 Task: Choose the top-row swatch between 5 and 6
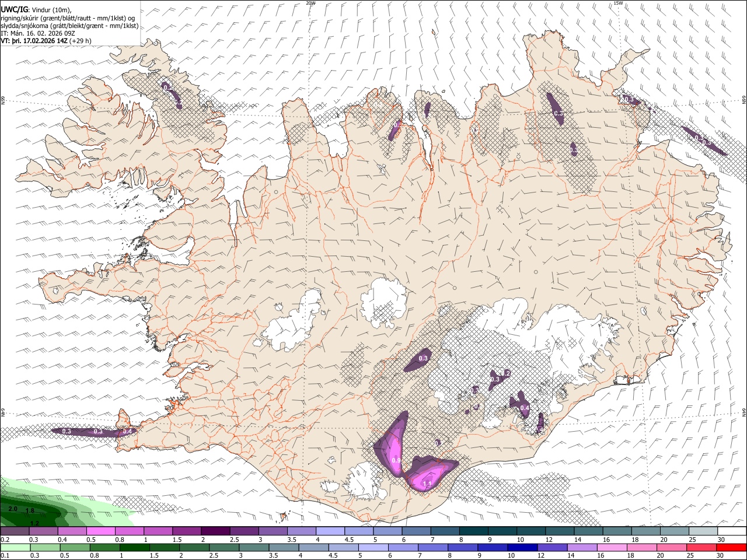(388, 531)
